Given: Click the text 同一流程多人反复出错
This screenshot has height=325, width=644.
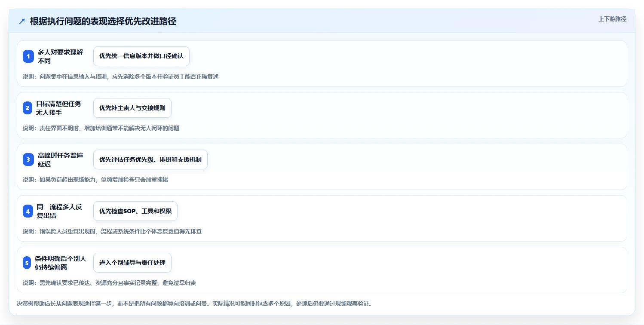Looking at the screenshot, I should (x=59, y=211).
